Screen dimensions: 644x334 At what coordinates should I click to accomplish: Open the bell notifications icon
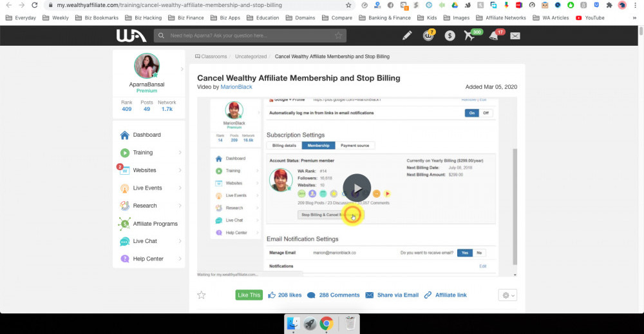[x=494, y=35]
